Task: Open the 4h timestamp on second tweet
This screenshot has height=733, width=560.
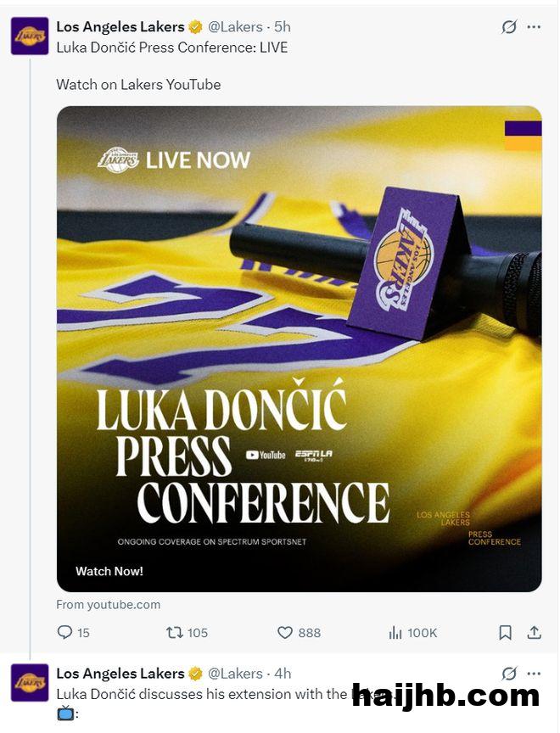Action: click(x=283, y=674)
